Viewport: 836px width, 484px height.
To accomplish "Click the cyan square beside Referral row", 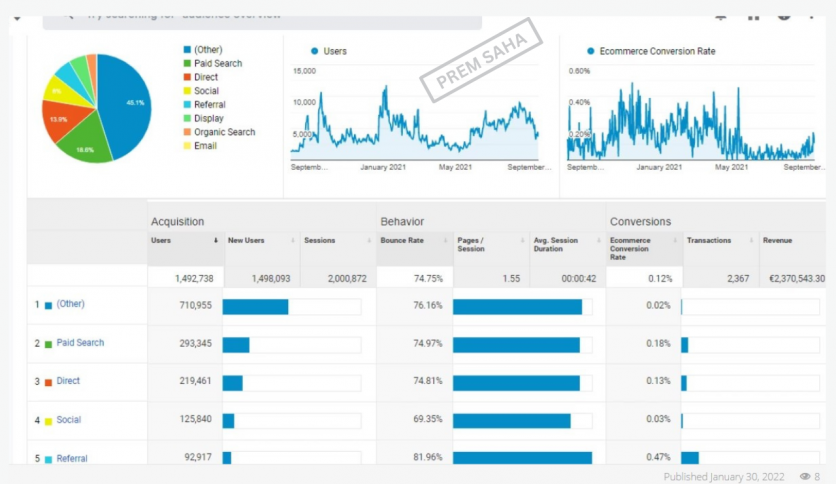I will [x=48, y=459].
